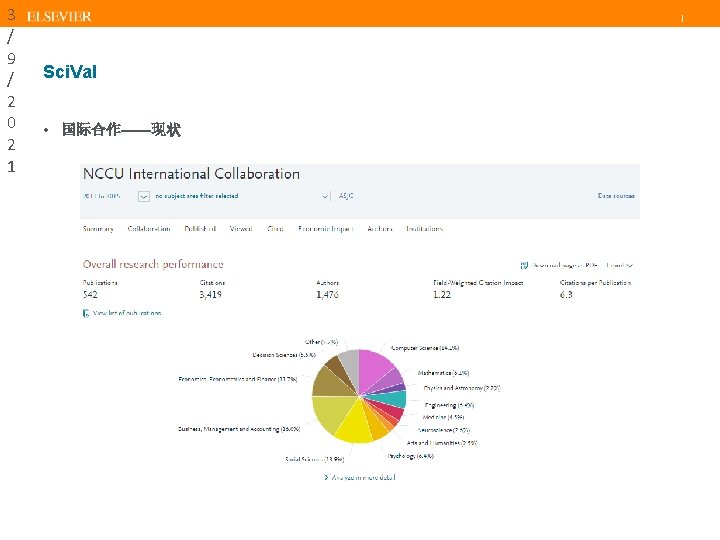Click the Overall research performance heading

(x=153, y=264)
